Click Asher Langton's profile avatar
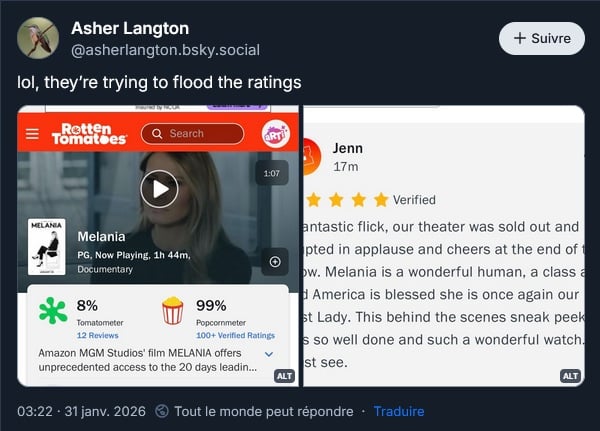 (x=38, y=38)
